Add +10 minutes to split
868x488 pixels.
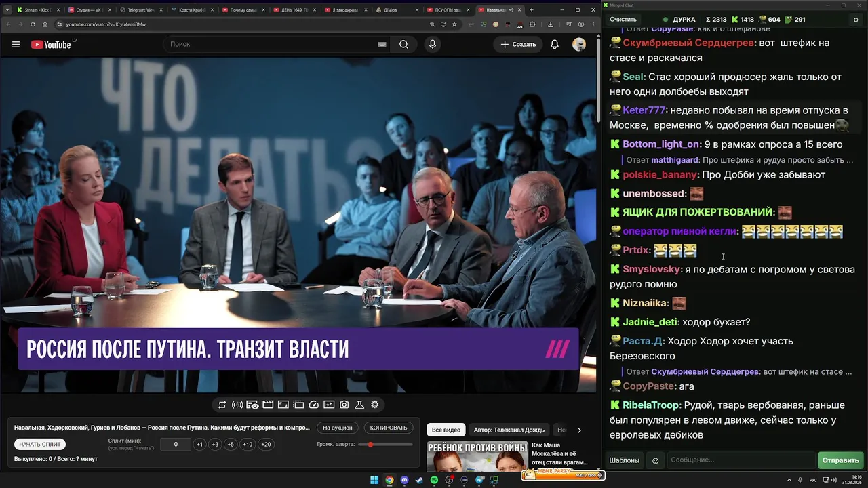[x=248, y=445]
